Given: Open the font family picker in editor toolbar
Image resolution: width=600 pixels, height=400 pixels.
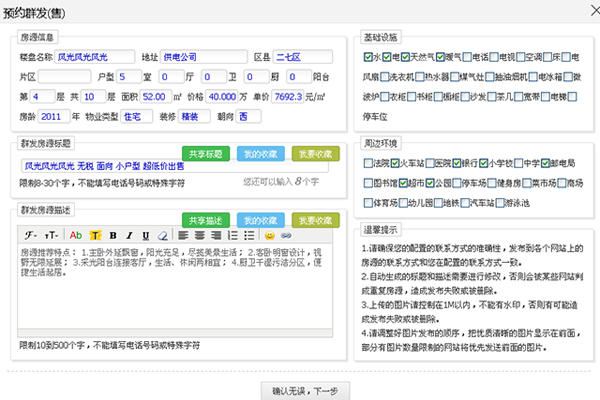Looking at the screenshot, I should 30,235.
